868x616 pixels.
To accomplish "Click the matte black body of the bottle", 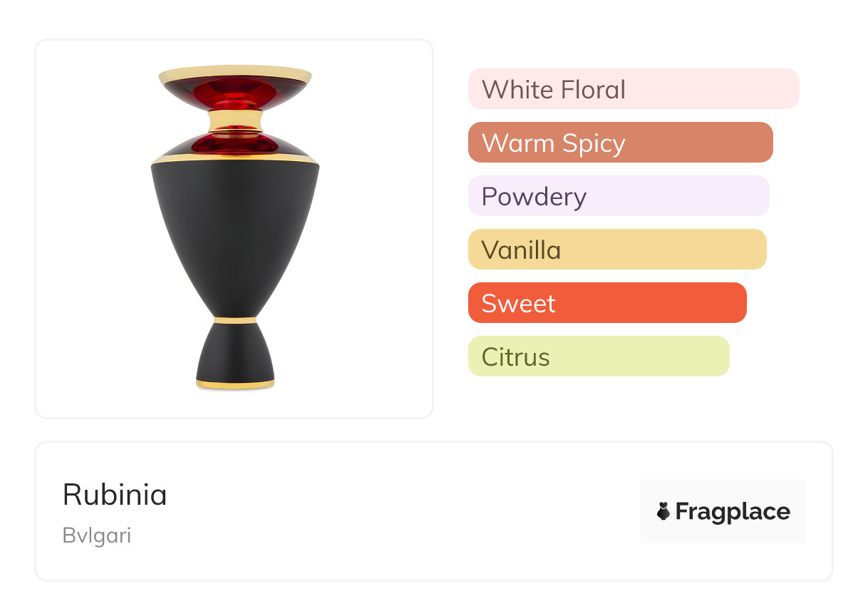I will (x=235, y=228).
